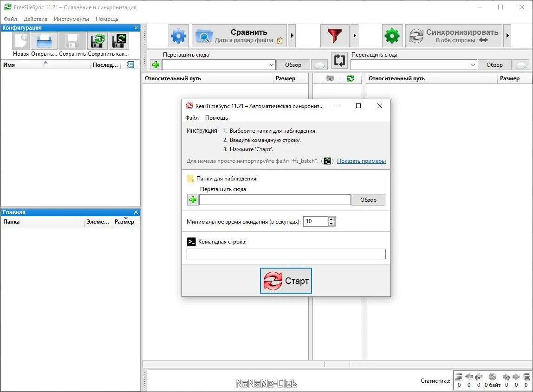Sort by the Послед... column header
This screenshot has width=533, height=392.
[105, 64]
